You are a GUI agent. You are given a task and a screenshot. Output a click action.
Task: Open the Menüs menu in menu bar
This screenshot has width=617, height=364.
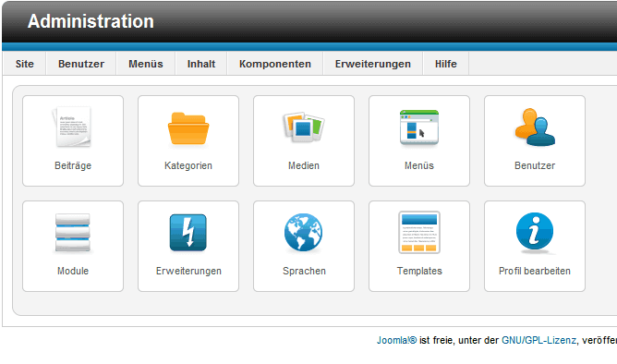tap(146, 64)
